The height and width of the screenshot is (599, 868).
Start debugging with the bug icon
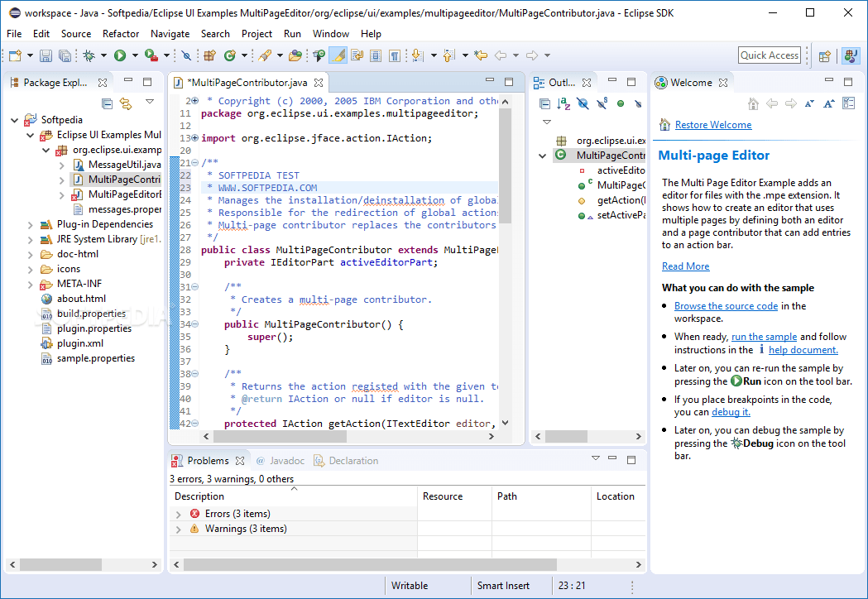tap(89, 55)
